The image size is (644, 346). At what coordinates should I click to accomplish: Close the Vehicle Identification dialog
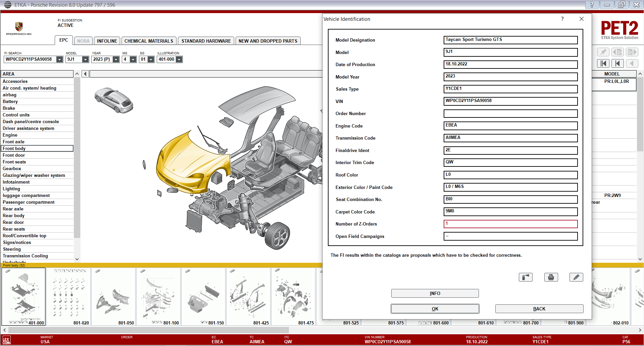(582, 19)
